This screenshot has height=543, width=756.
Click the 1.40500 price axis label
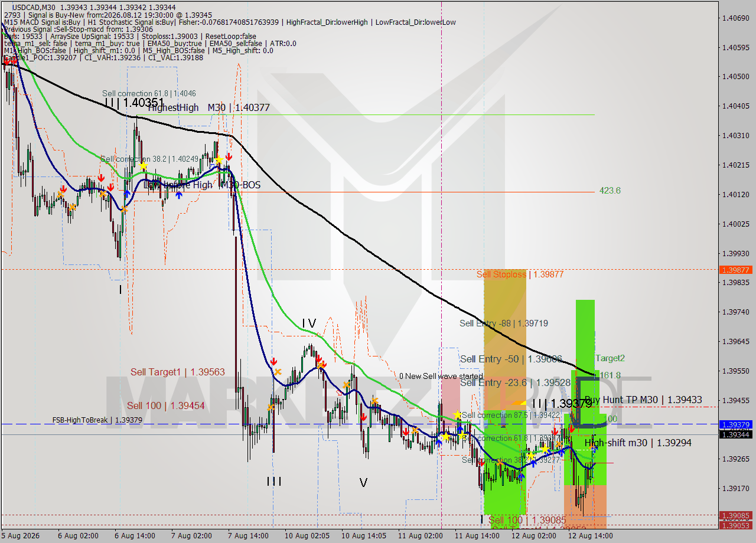735,77
